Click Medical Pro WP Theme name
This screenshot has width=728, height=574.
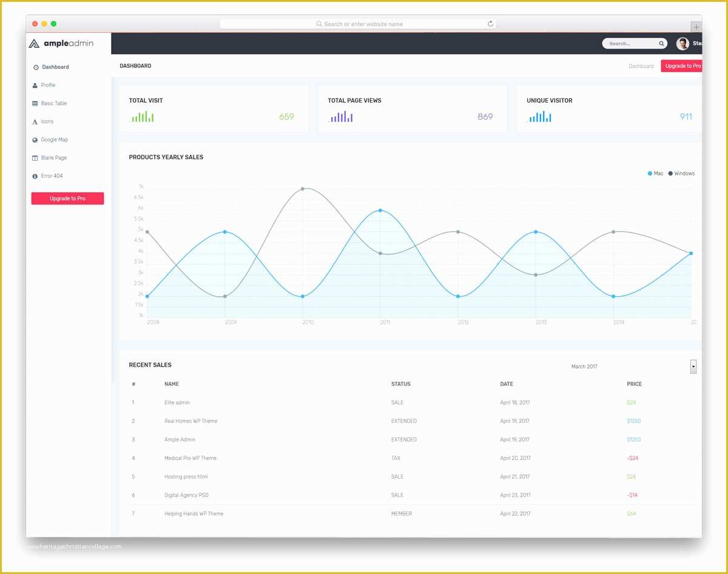click(190, 458)
